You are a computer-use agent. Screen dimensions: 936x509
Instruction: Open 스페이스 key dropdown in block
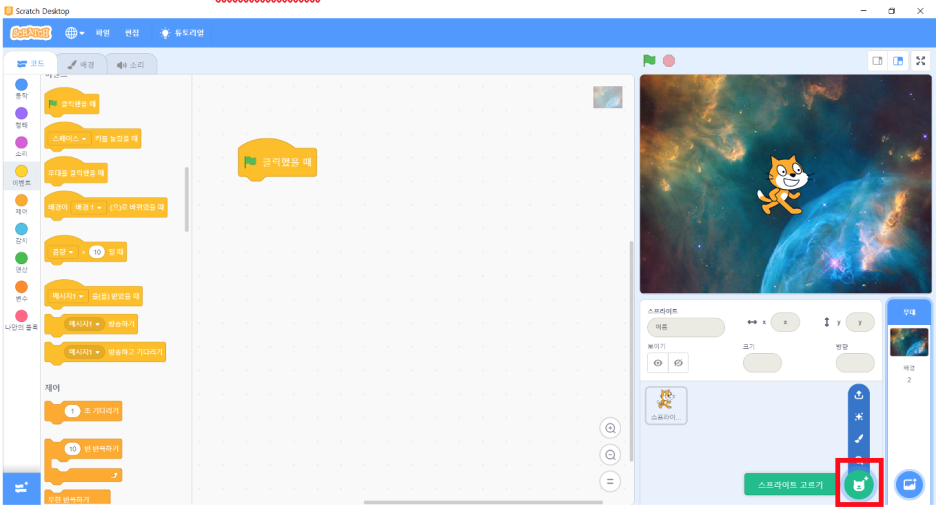pos(69,138)
